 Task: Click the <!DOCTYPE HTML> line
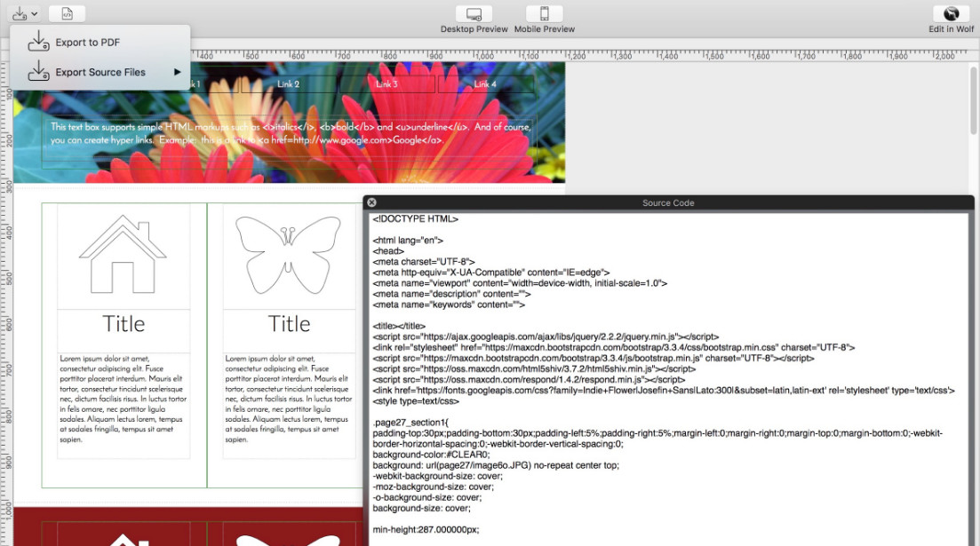[x=416, y=219]
